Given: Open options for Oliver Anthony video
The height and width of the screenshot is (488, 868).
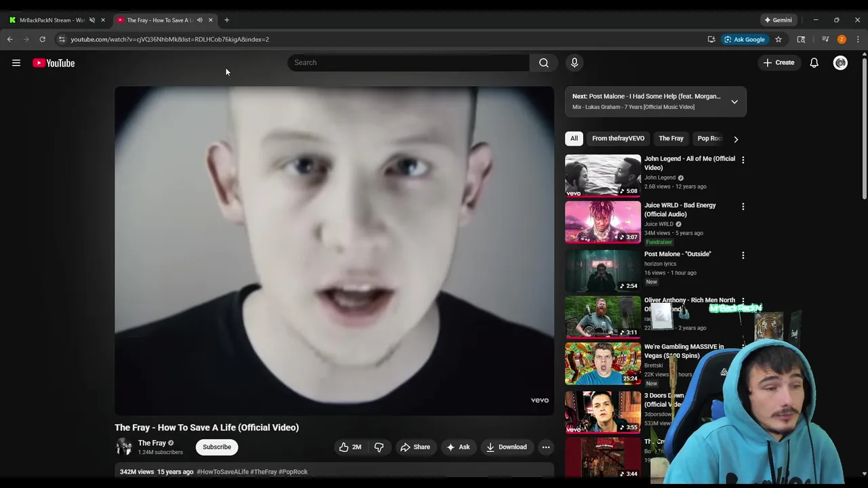Looking at the screenshot, I should tap(743, 300).
